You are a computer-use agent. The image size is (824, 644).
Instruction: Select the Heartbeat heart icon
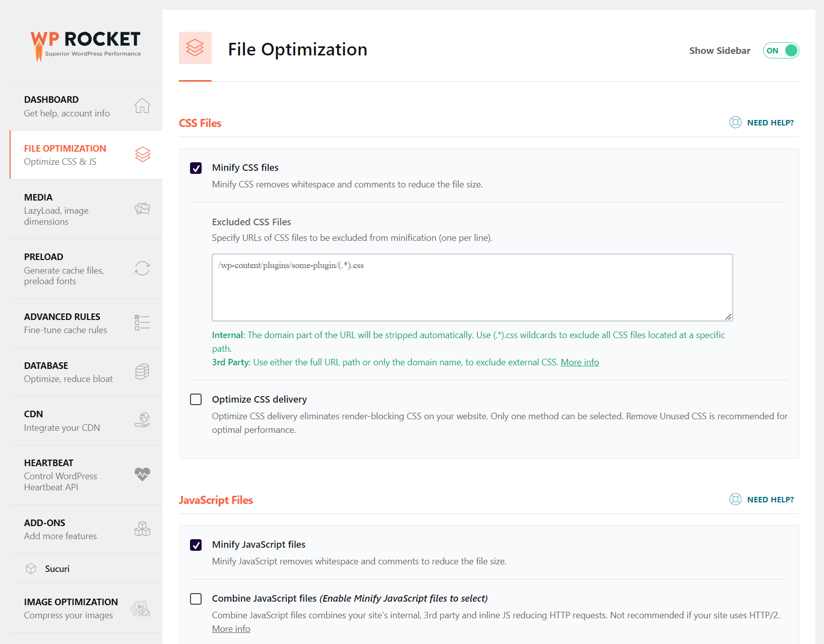click(143, 474)
